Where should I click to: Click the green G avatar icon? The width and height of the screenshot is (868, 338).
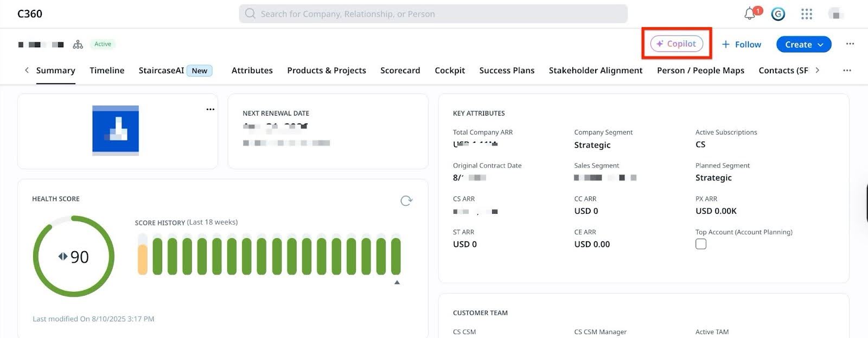(778, 14)
